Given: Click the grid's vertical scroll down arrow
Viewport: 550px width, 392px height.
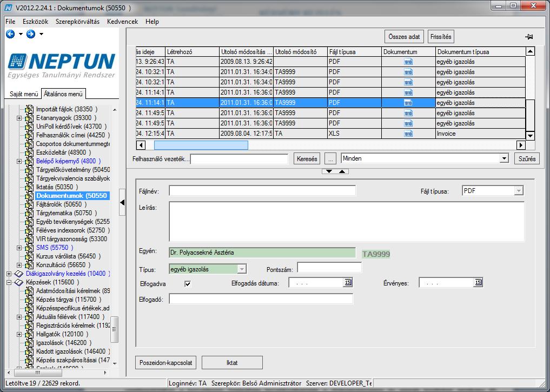Looking at the screenshot, I should point(530,135).
